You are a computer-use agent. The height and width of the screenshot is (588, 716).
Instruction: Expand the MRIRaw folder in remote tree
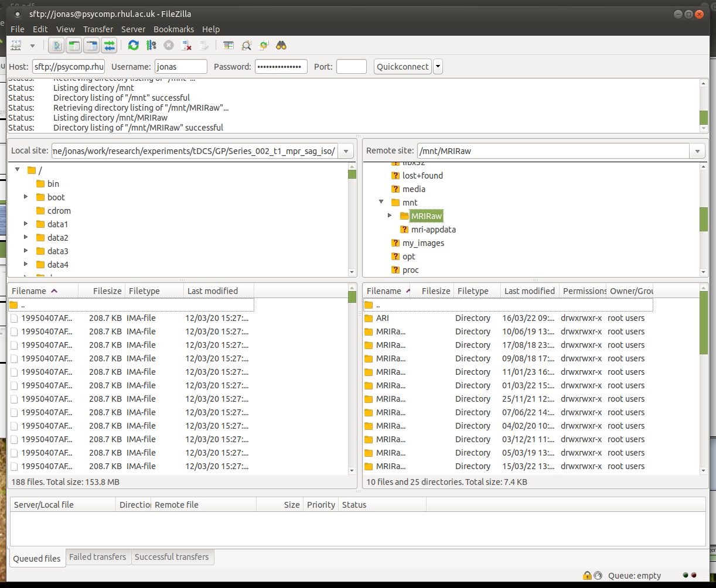pyautogui.click(x=390, y=216)
